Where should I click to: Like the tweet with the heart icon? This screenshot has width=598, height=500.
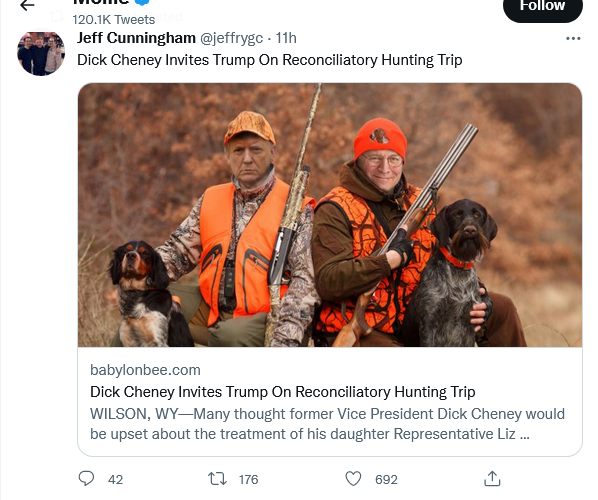353,479
